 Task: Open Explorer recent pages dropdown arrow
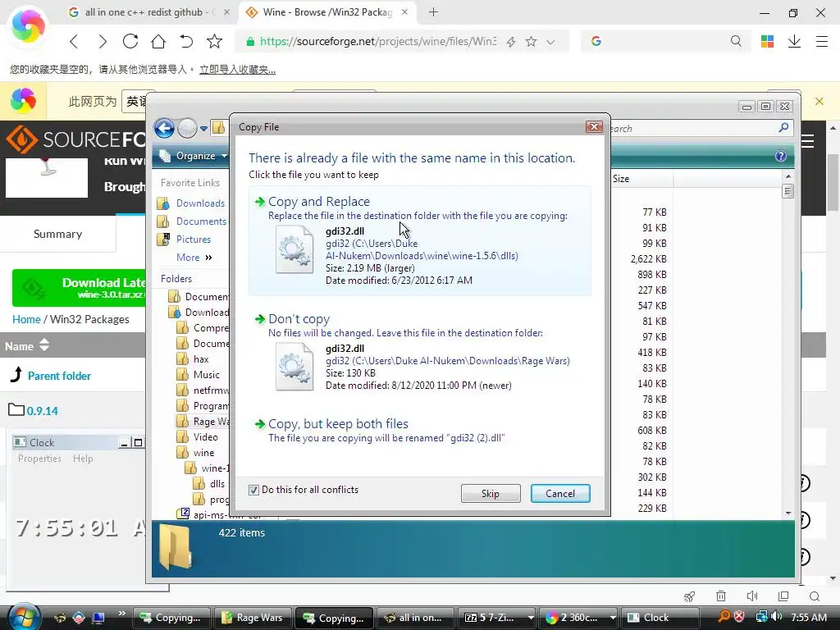click(203, 128)
